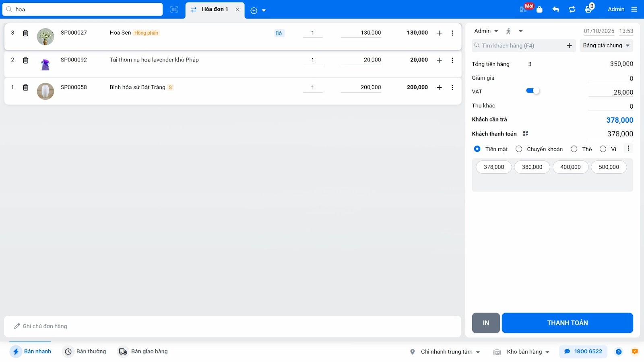Screen dimensions: 644x362
Task: Switch to Bán giao hàng mode
Action: [x=143, y=352]
